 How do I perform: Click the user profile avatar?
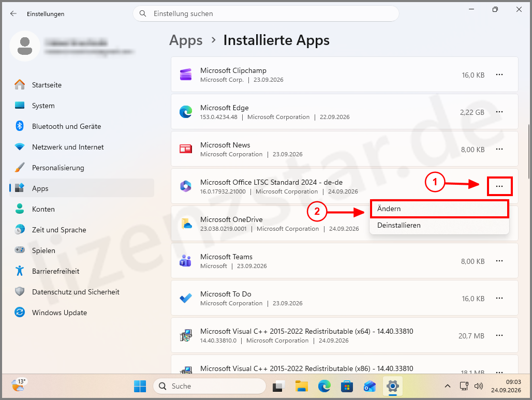pos(25,46)
